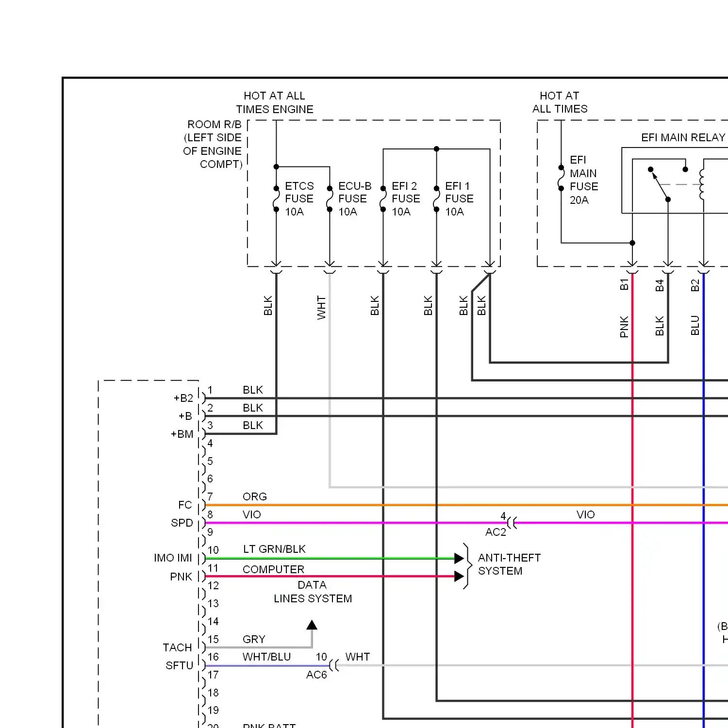This screenshot has width=728, height=728.
Task: Click the "BLK" label on pin 2 wire
Action: (253, 408)
